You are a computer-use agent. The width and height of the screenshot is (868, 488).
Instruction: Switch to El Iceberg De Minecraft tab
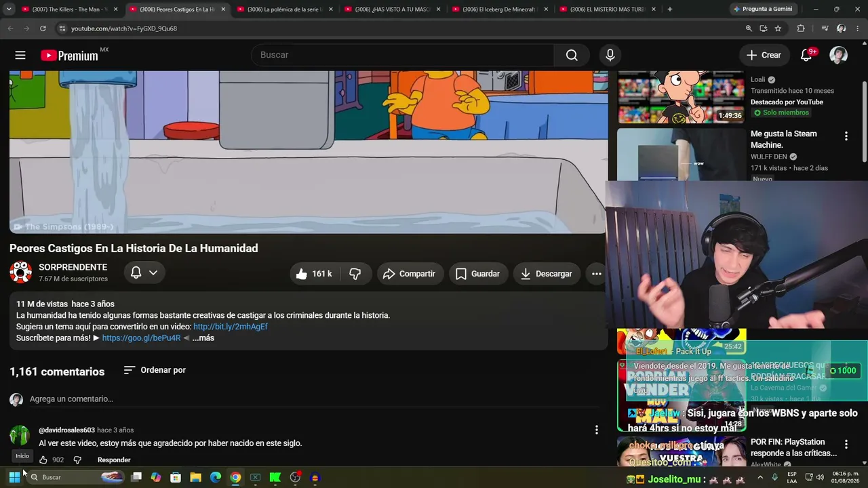(500, 9)
